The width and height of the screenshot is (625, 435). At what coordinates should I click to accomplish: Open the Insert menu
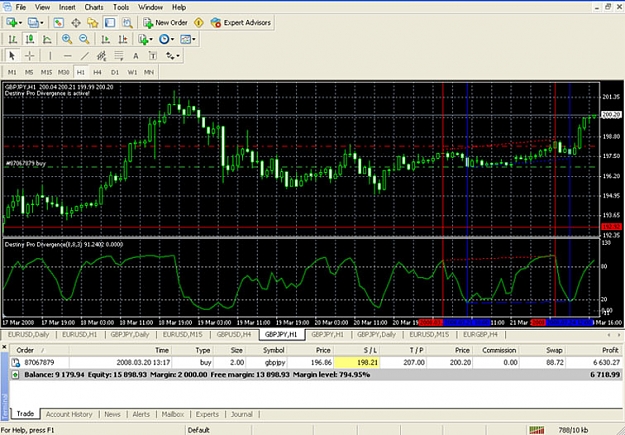click(67, 7)
